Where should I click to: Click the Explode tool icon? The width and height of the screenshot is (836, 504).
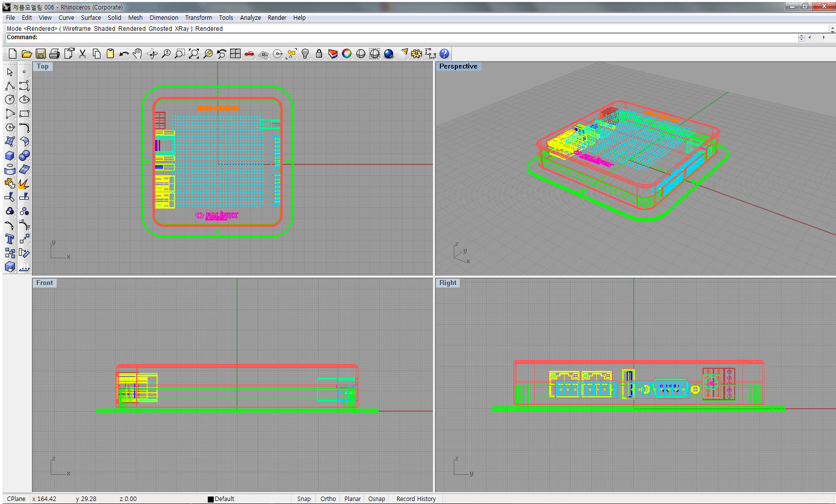[24, 183]
